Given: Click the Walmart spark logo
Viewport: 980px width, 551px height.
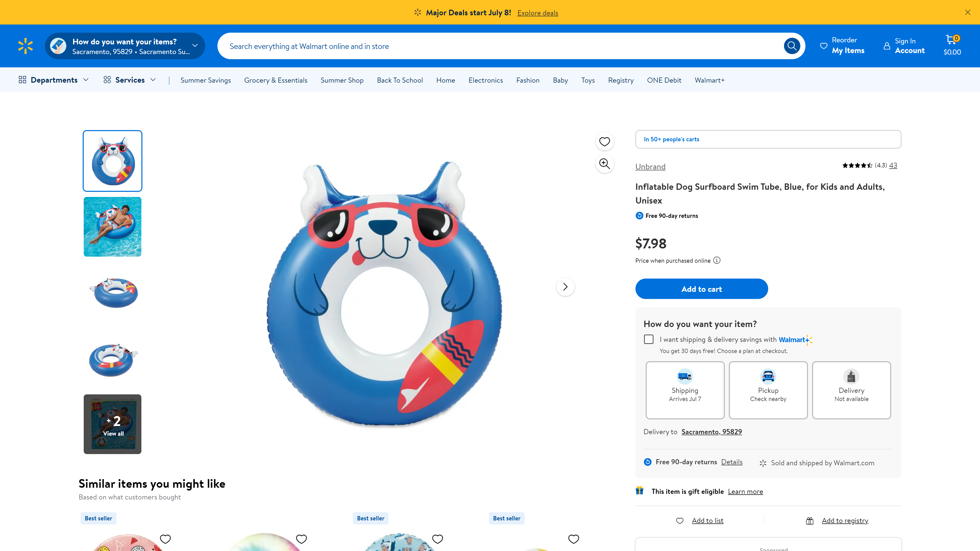Looking at the screenshot, I should tap(26, 46).
